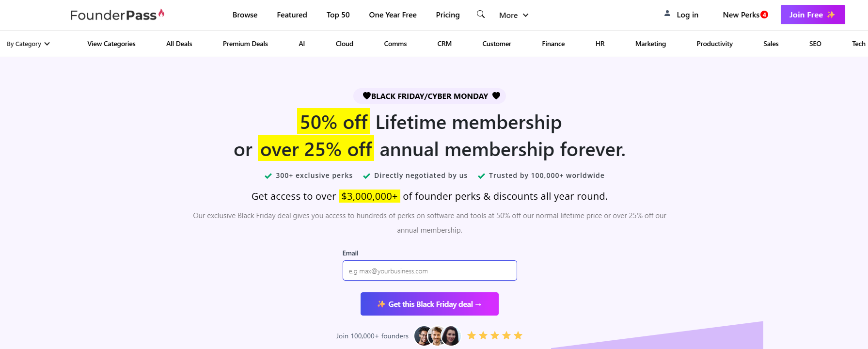Click the Email input field
This screenshot has height=349, width=868.
coord(429,270)
